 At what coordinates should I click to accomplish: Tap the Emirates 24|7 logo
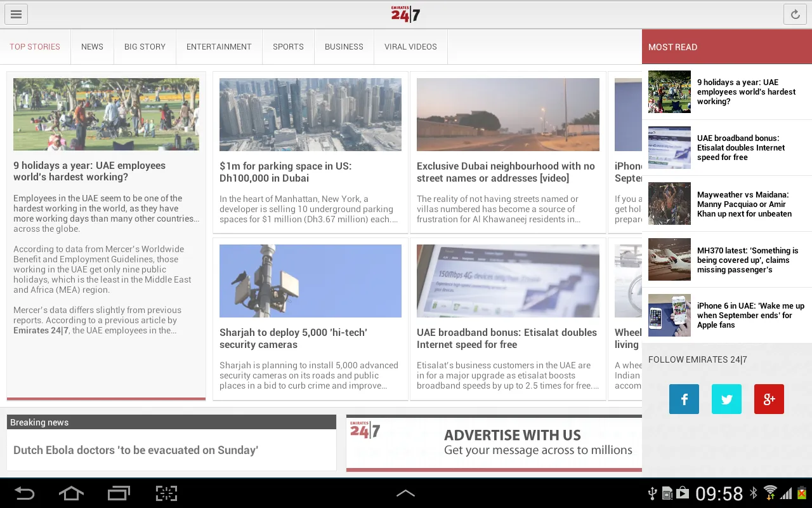405,15
